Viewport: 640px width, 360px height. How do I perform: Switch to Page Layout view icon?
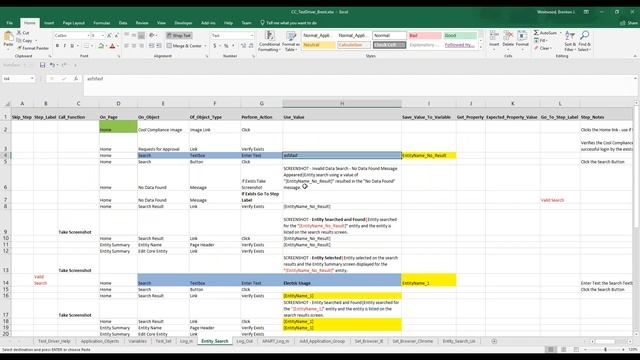(x=564, y=350)
